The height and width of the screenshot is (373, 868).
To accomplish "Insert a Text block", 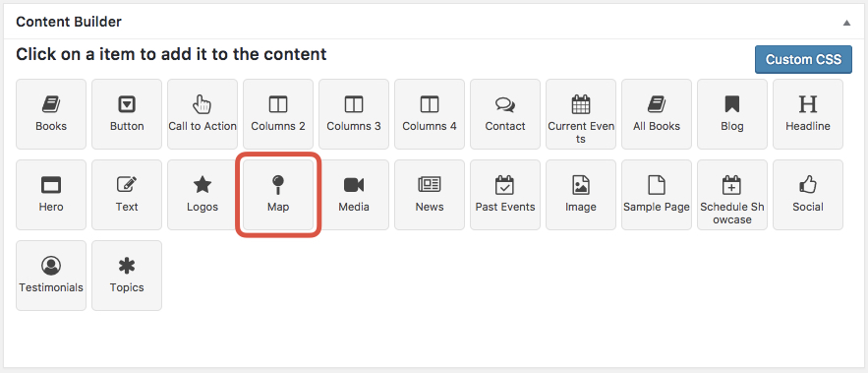I will pyautogui.click(x=127, y=195).
